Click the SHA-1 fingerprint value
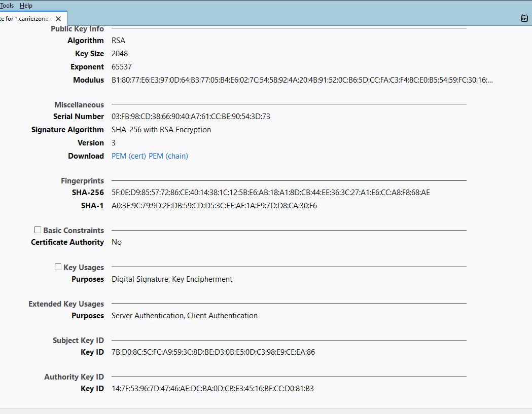The image size is (532, 414). (x=214, y=206)
